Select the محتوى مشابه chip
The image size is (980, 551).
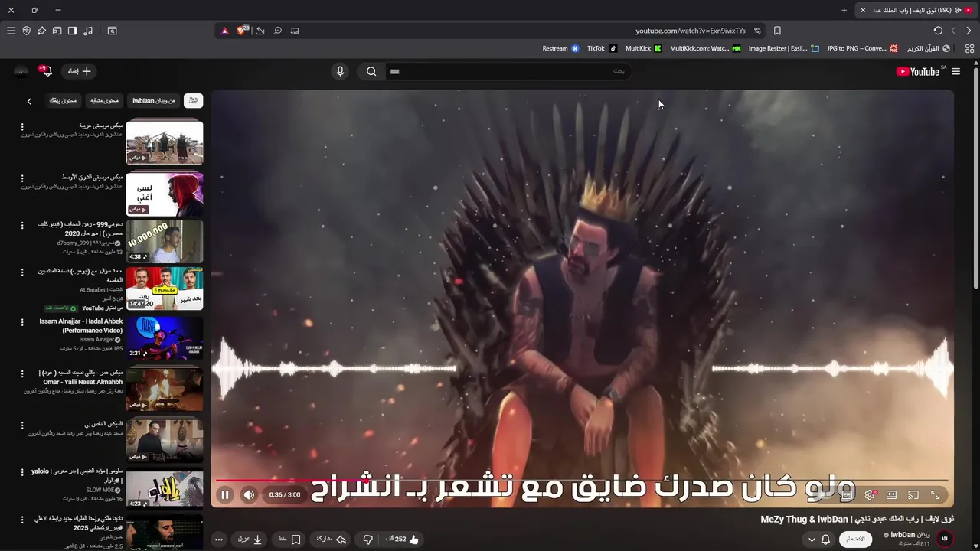coord(104,100)
